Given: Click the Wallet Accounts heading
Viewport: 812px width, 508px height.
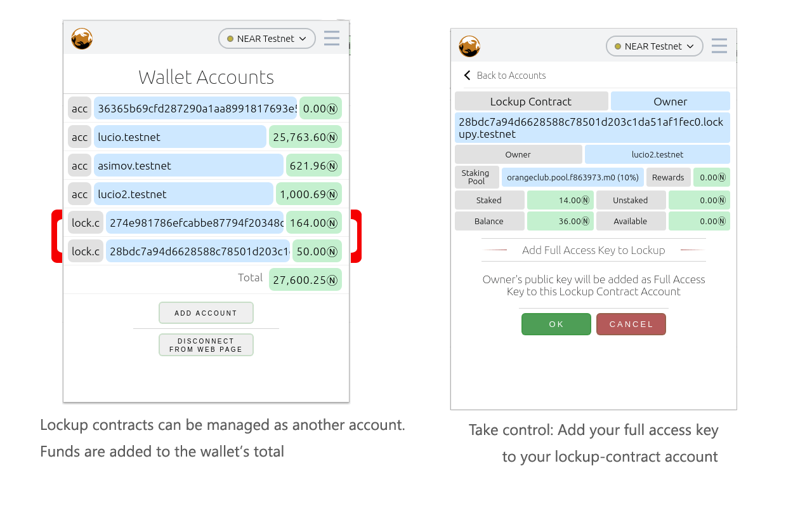Looking at the screenshot, I should click(206, 77).
